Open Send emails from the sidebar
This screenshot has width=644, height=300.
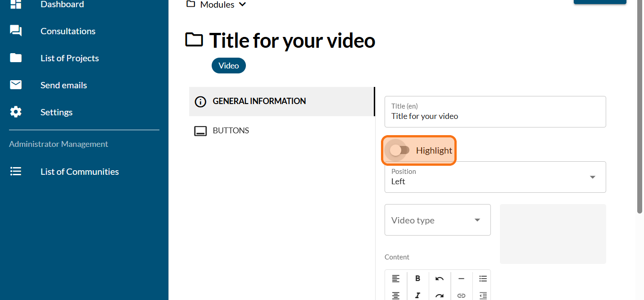pos(63,85)
